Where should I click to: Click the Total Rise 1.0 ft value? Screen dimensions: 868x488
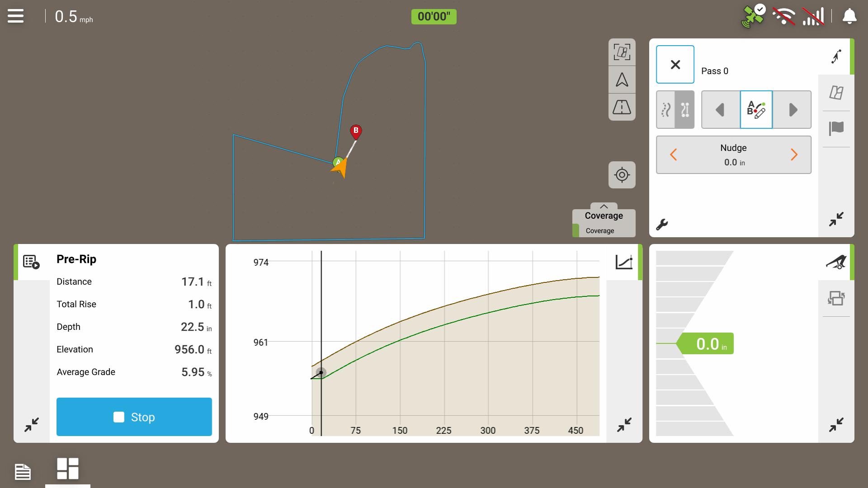point(200,305)
